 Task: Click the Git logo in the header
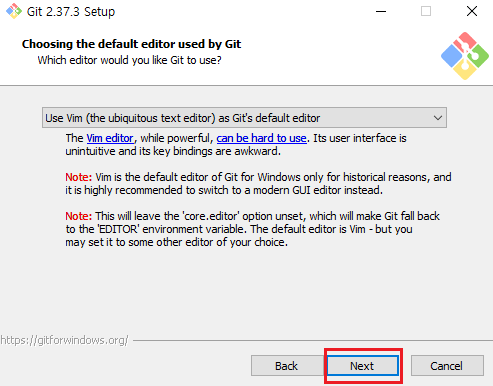coord(465,56)
